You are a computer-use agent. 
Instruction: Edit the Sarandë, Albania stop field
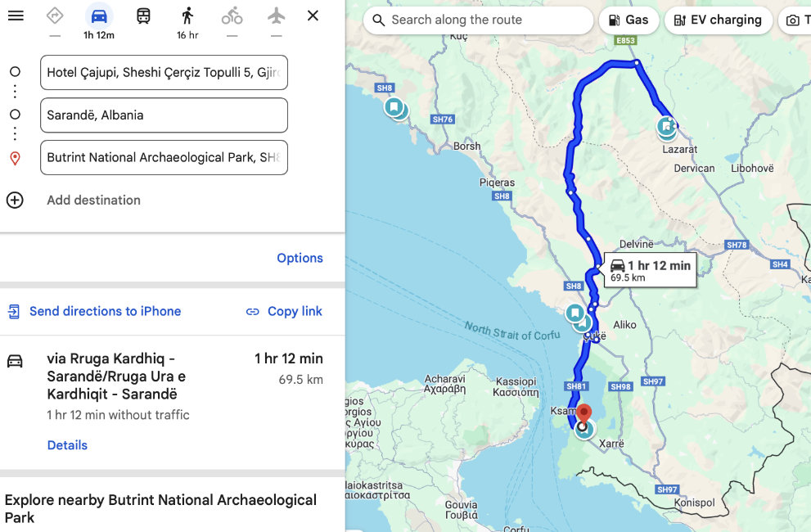pos(164,115)
